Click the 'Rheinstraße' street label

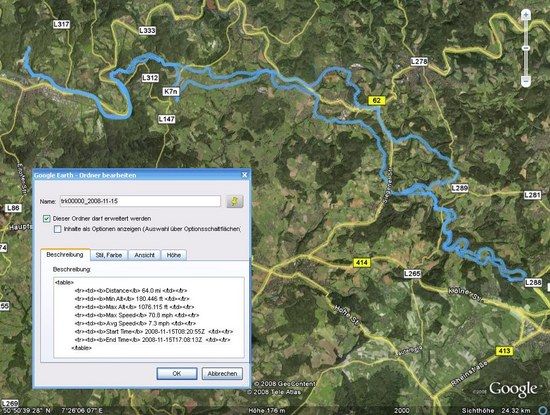pyautogui.click(x=469, y=374)
